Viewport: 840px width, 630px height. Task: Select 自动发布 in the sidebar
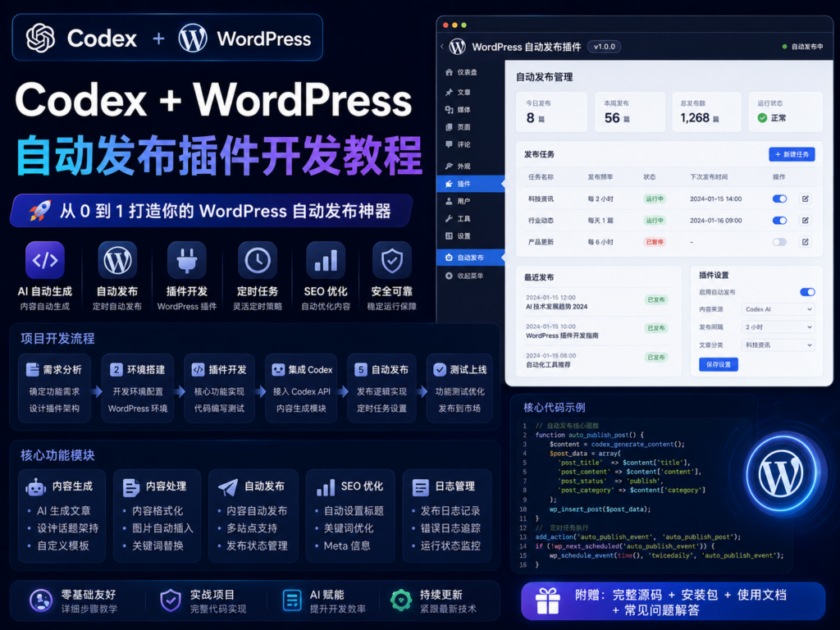471,258
